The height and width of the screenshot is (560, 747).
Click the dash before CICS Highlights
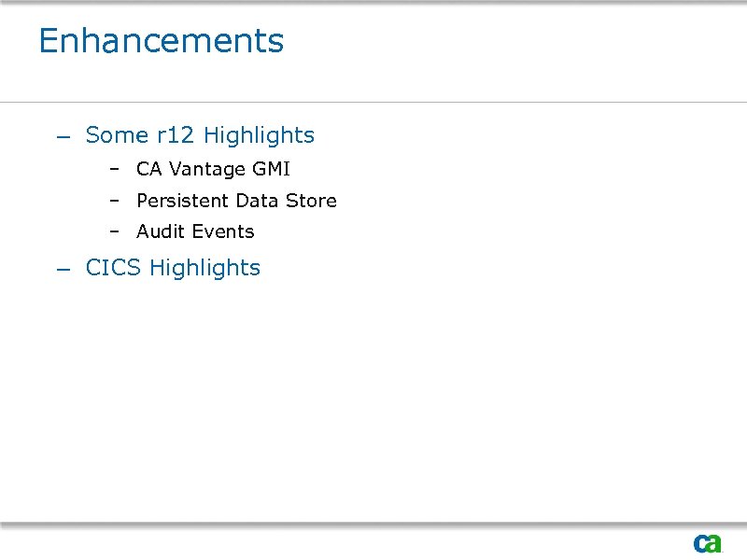coord(63,270)
